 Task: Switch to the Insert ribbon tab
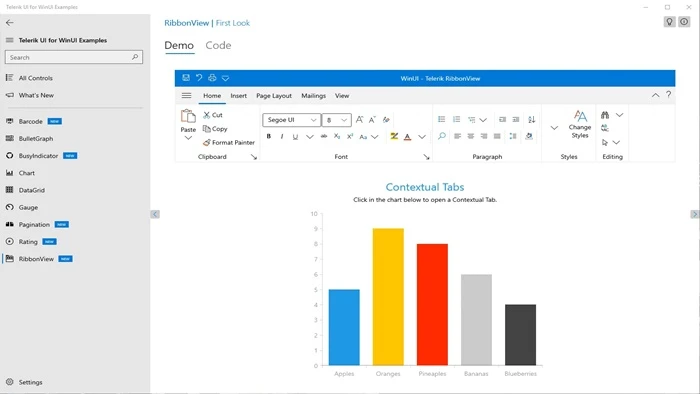click(238, 95)
